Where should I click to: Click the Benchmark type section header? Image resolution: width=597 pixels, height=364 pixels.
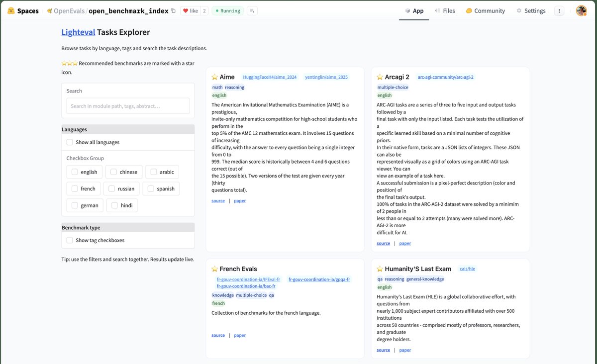pos(128,227)
